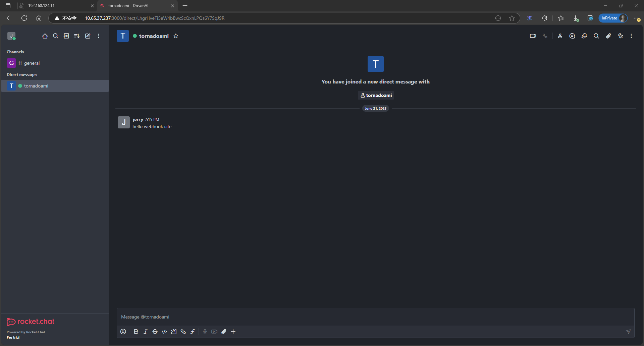The image size is (644, 346).
Task: Open the KaTeX formula button
Action: (x=193, y=332)
